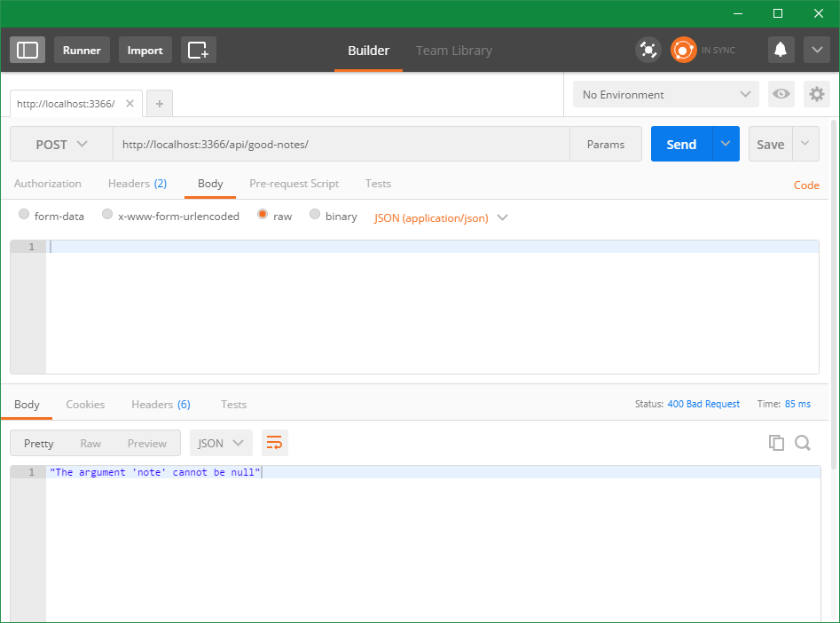Switch response view to Raw

click(x=90, y=444)
